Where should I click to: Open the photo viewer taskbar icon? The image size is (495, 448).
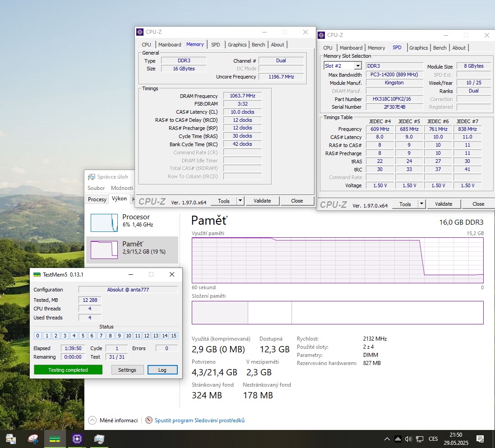pyautogui.click(x=10, y=439)
